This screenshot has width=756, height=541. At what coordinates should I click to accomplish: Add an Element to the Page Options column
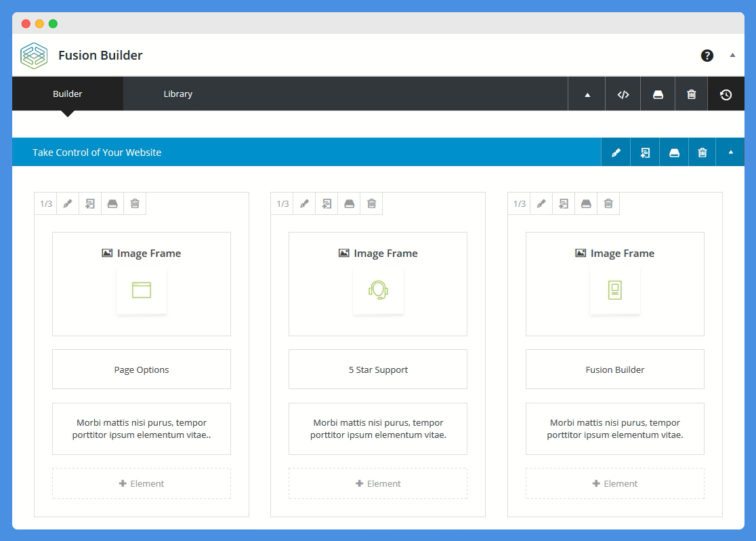tap(142, 483)
